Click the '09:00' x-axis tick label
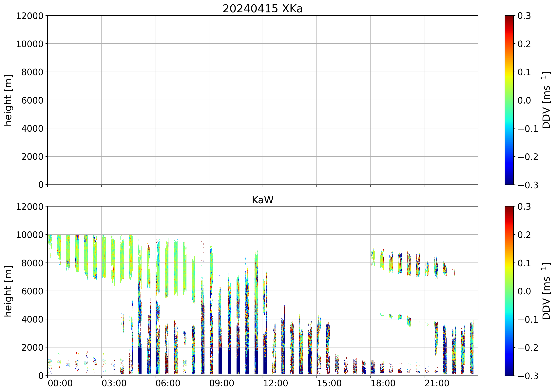 pos(221,383)
